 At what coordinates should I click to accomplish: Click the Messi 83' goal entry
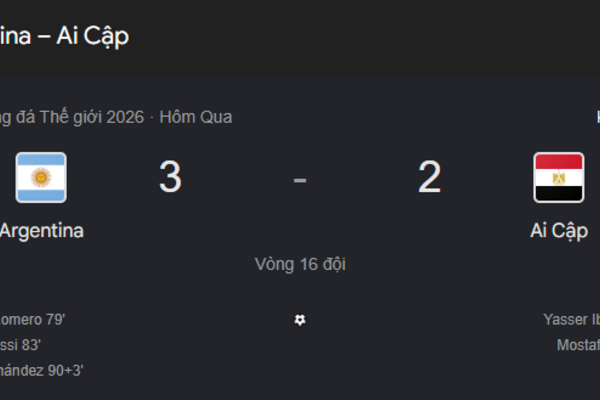click(20, 345)
